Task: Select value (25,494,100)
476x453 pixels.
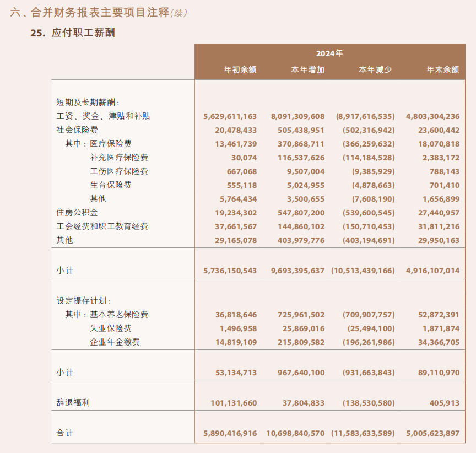Action: pos(371,329)
